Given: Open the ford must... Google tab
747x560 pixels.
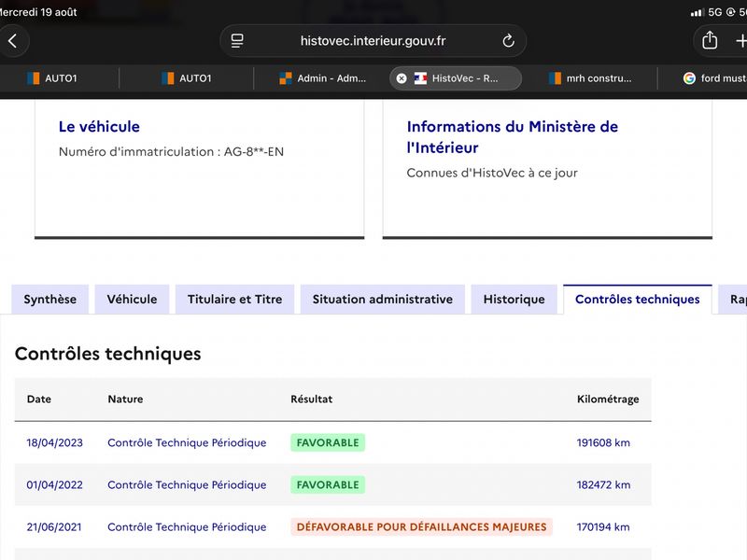Looking at the screenshot, I should point(714,78).
